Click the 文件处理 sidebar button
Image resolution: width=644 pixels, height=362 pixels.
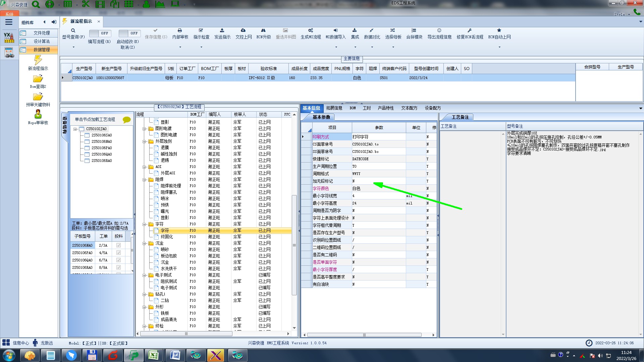point(41,33)
